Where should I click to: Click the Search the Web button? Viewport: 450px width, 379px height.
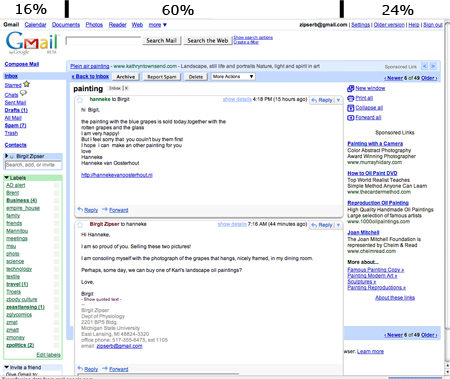pyautogui.click(x=208, y=41)
